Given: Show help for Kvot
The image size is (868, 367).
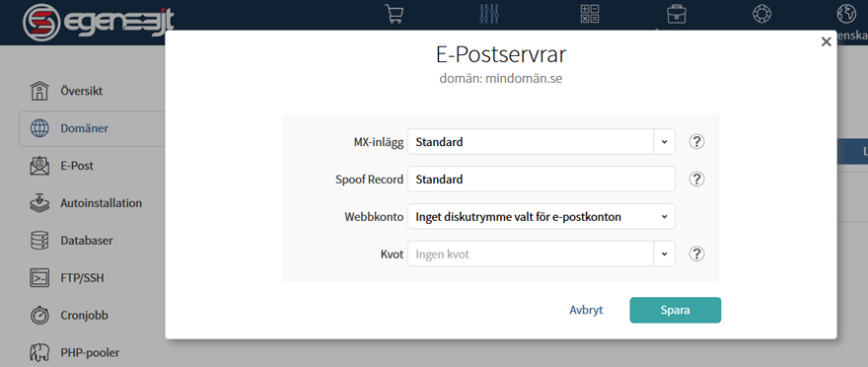Looking at the screenshot, I should click(696, 255).
